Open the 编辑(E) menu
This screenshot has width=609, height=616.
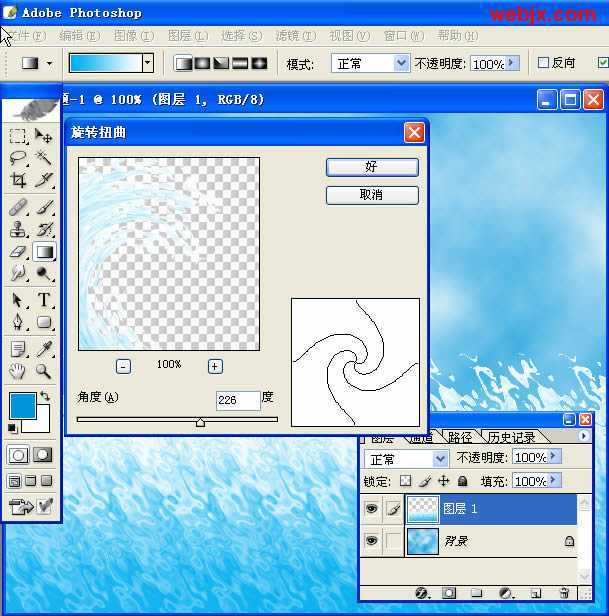click(x=79, y=36)
